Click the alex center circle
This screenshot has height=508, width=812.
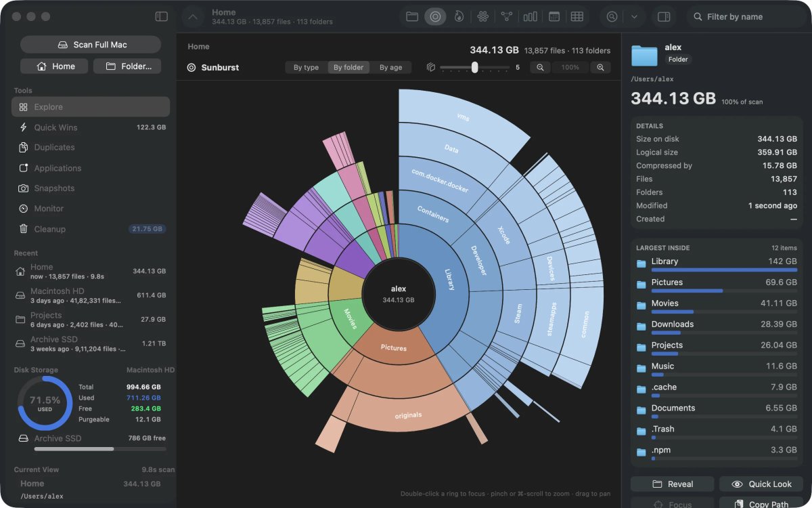(x=399, y=294)
